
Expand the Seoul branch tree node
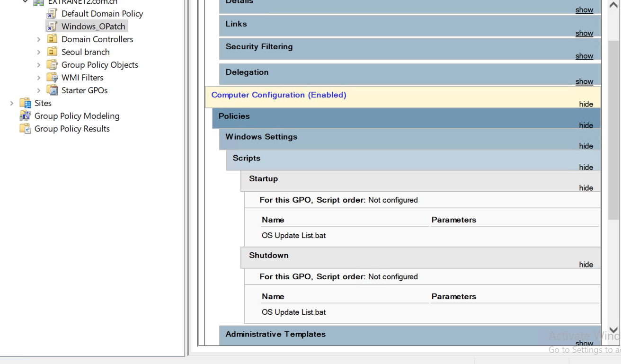(x=39, y=52)
